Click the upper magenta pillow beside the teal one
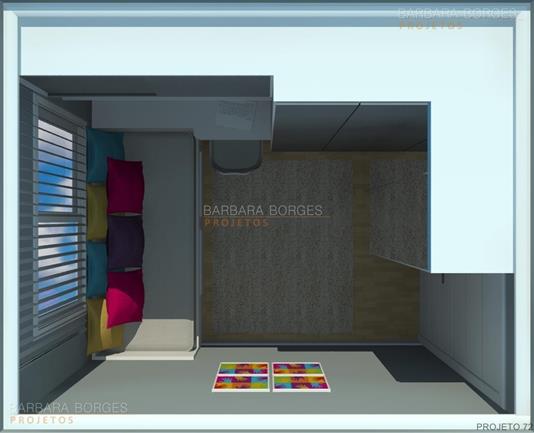534x433 pixels. (125, 185)
